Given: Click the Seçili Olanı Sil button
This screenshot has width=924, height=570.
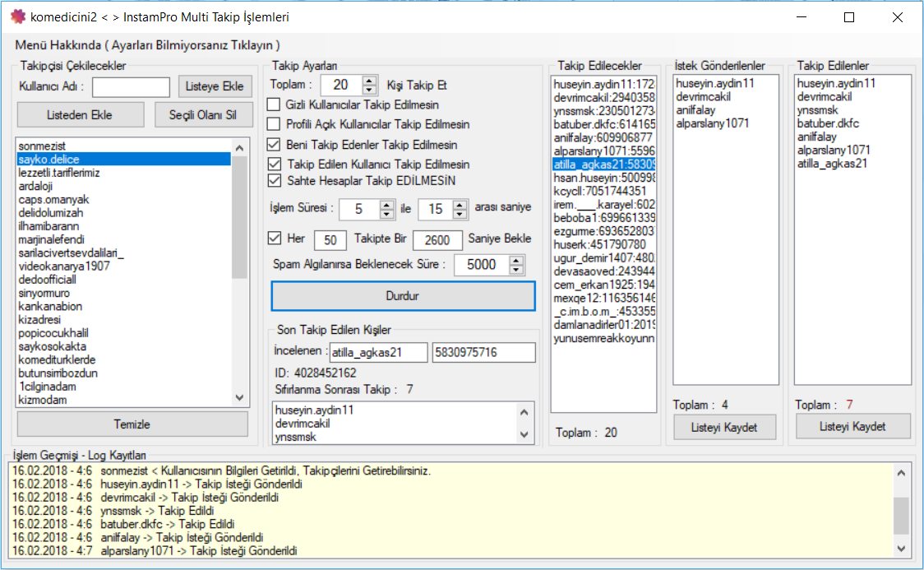Looking at the screenshot, I should (203, 115).
